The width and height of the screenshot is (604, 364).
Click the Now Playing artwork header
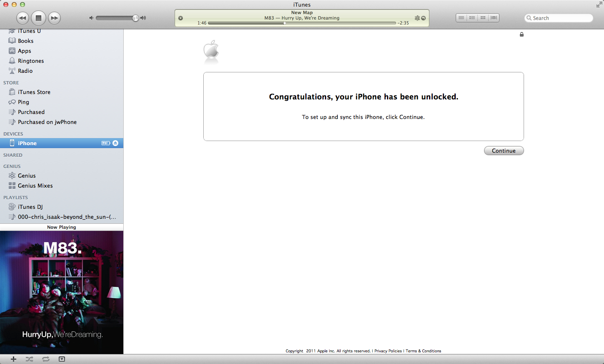(x=62, y=227)
